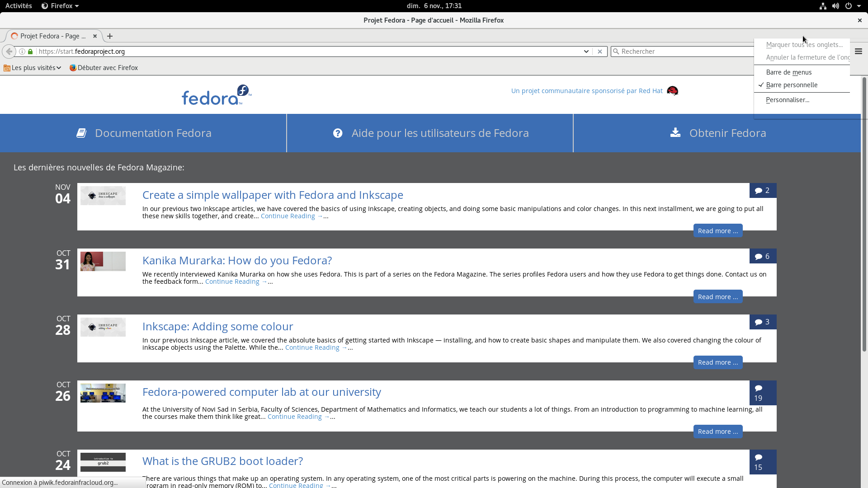
Task: Click Read more for Kanika Murarka article
Action: click(717, 297)
